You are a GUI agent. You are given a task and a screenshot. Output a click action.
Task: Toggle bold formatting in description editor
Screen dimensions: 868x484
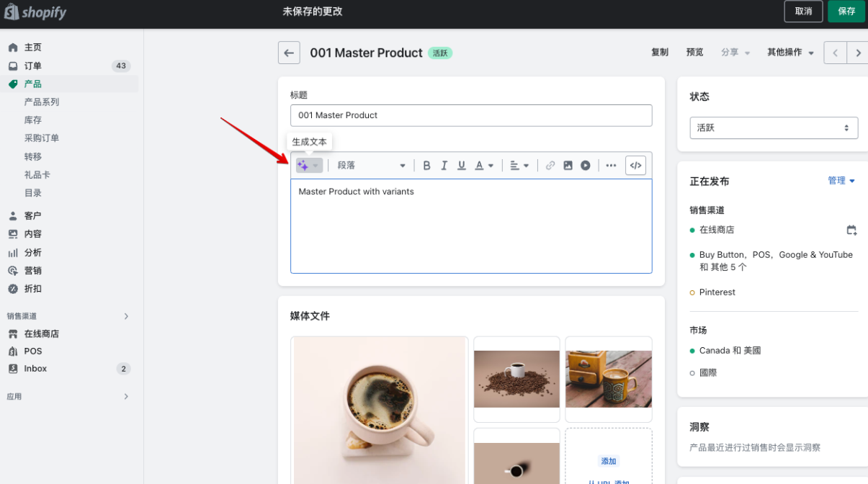pyautogui.click(x=426, y=166)
